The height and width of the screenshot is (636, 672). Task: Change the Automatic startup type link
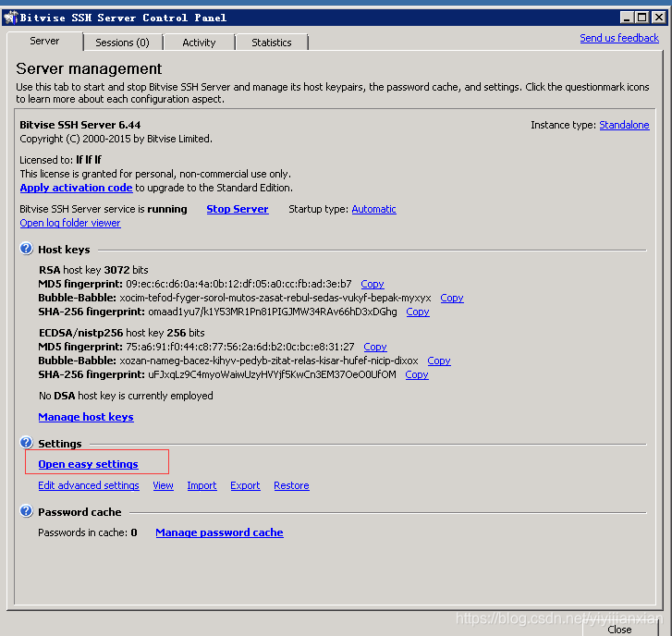click(373, 209)
